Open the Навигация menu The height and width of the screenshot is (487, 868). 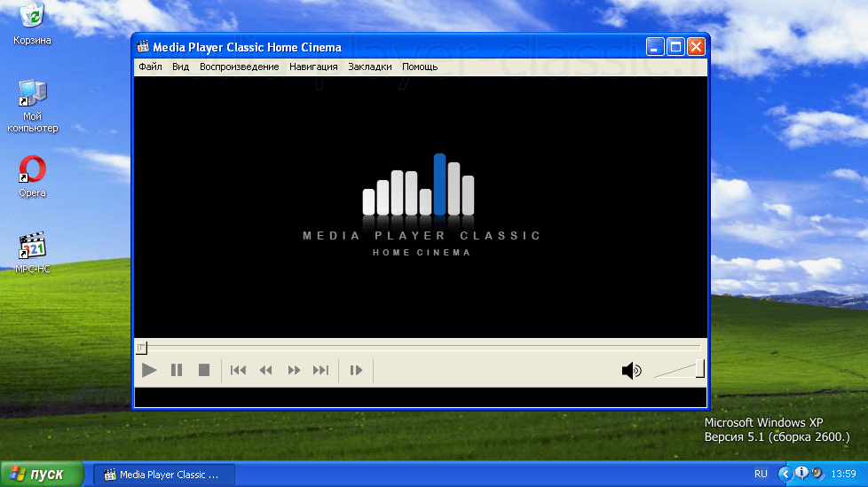click(313, 67)
